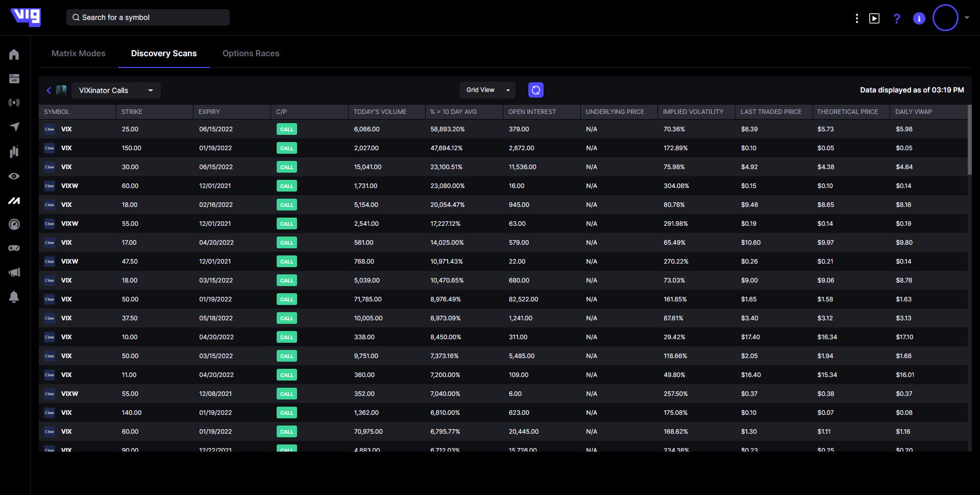Open the video tutorial play icon
Image resolution: width=980 pixels, height=495 pixels.
[x=874, y=18]
